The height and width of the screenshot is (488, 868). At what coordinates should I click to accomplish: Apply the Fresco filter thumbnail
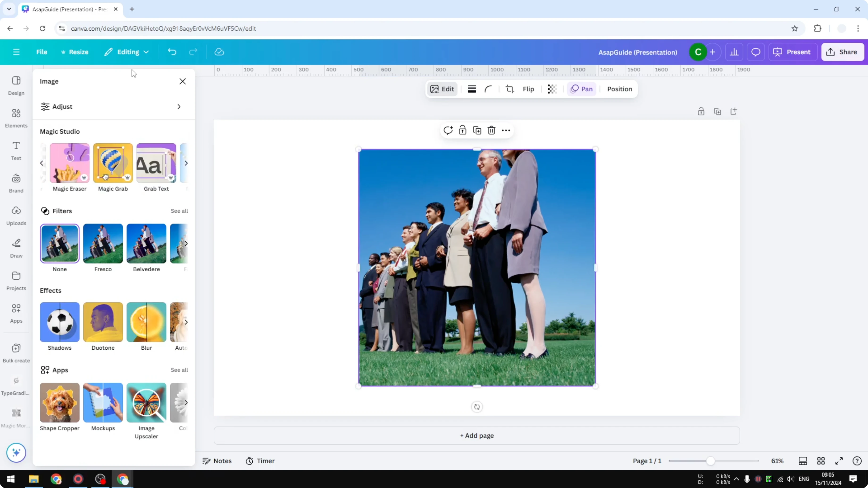pyautogui.click(x=103, y=244)
